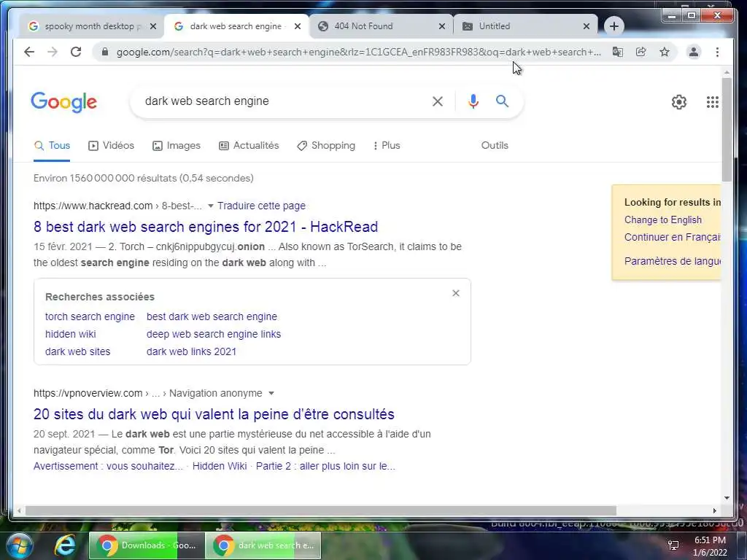Image resolution: width=747 pixels, height=560 pixels.
Task: Open 20 sites du dark web result
Action: click(x=214, y=414)
